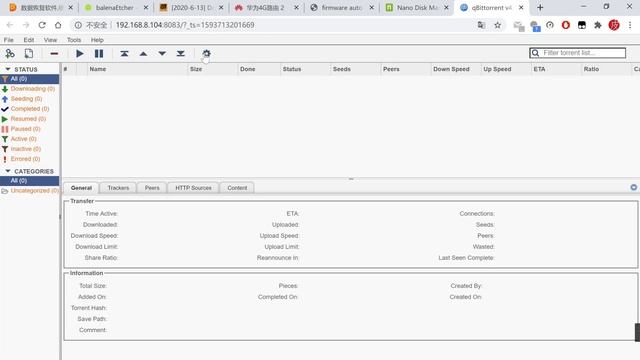Open the Edit menu
640x360 pixels.
click(29, 40)
